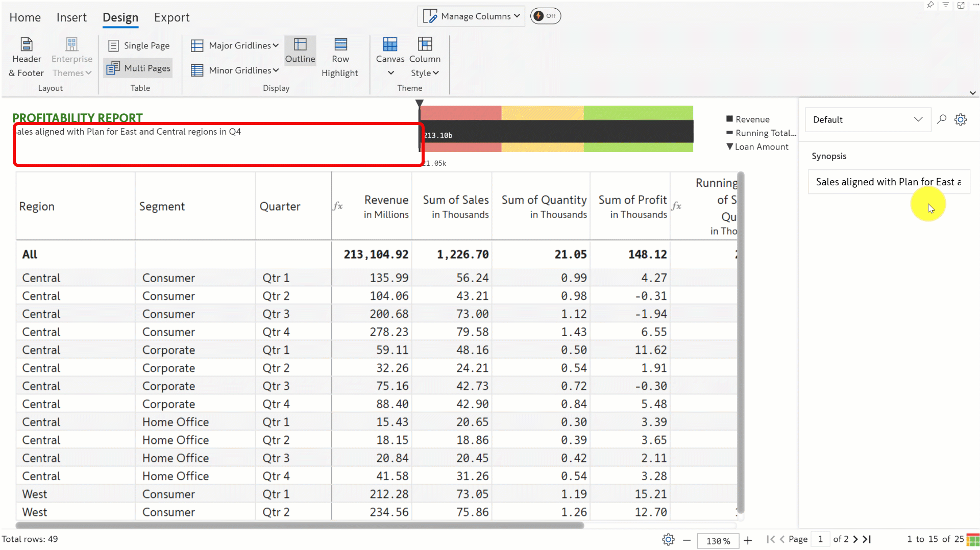Click the green segment of bullet chart

638,113
